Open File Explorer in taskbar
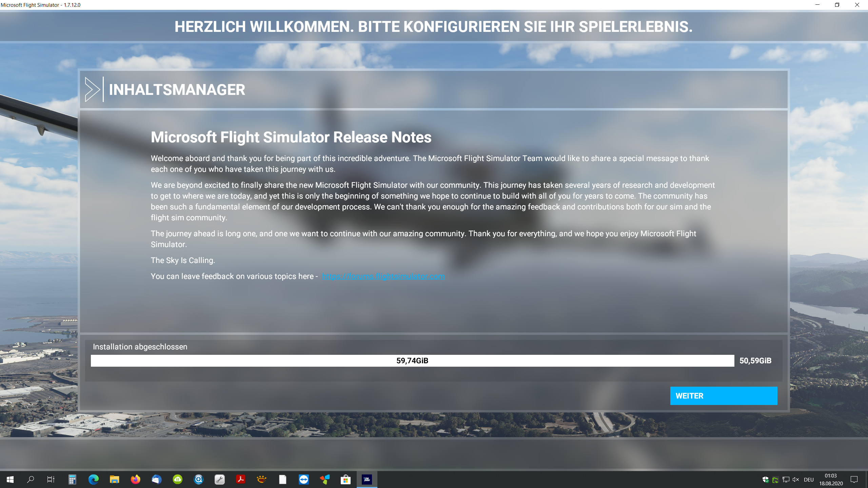The width and height of the screenshot is (868, 488). tap(114, 479)
